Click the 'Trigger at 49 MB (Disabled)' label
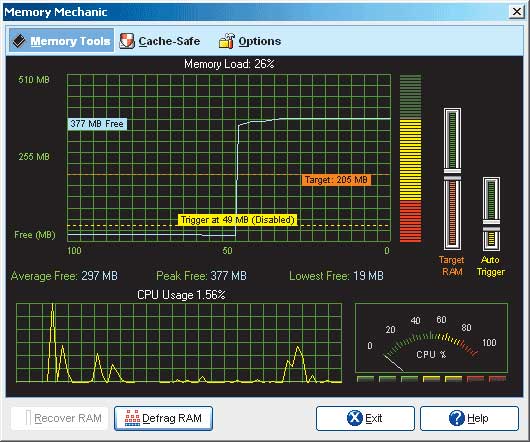Image resolution: width=530 pixels, height=442 pixels. coord(238,220)
